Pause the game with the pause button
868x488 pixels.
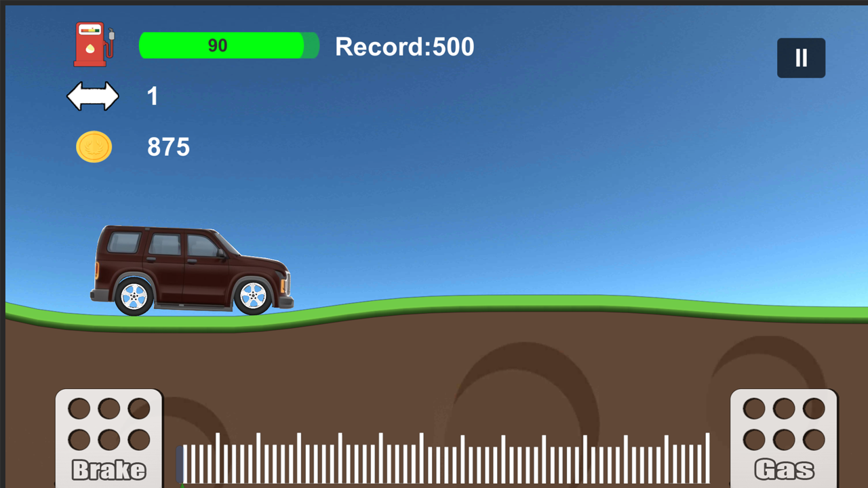(801, 58)
